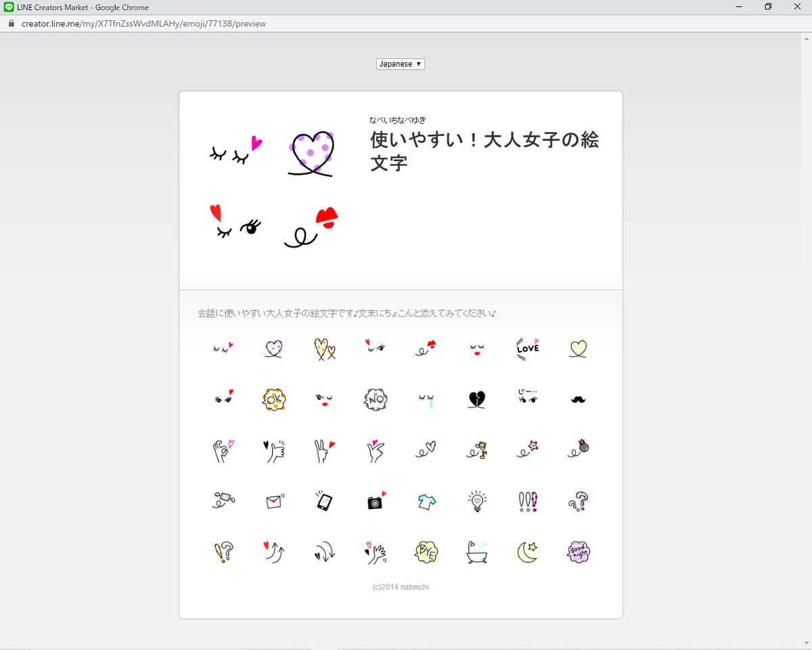The height and width of the screenshot is (650, 812).
Task: Click the creator name なべいちなべゆき
Action: 398,120
